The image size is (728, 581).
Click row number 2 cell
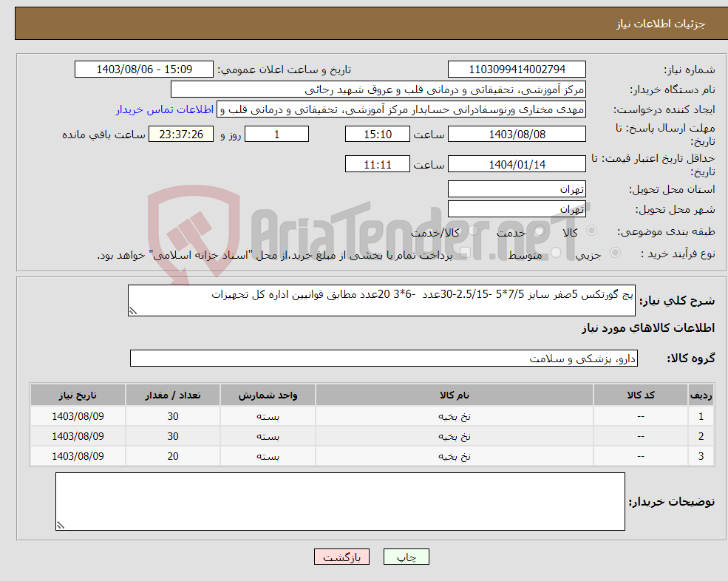pos(701,436)
